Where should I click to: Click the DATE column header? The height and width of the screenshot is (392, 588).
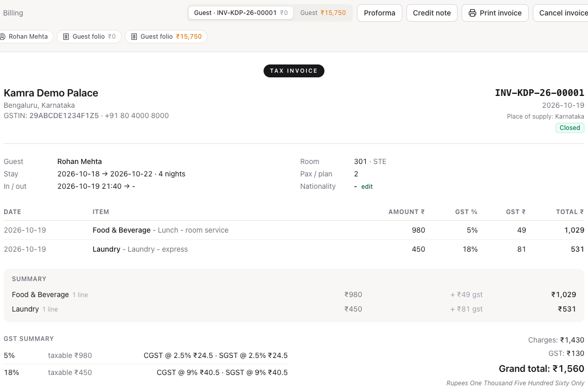tap(12, 212)
